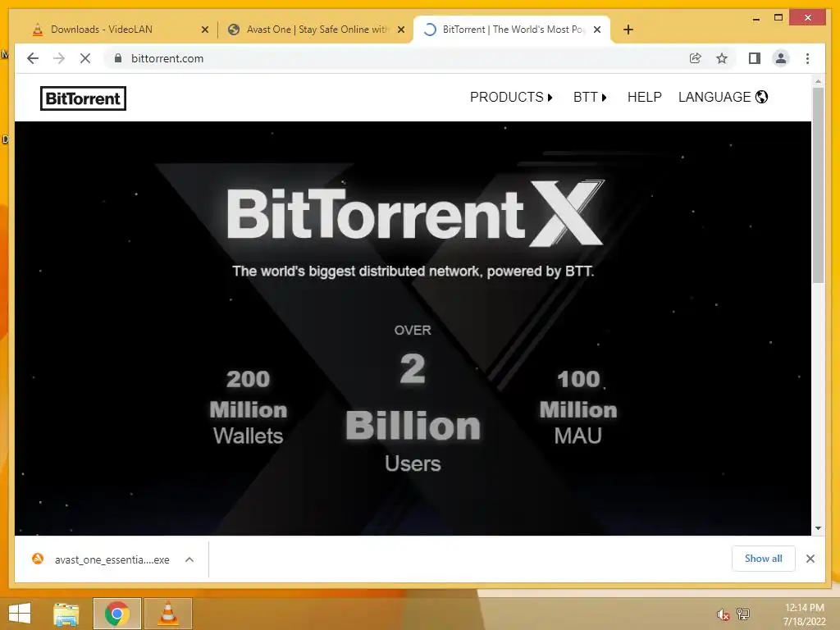The height and width of the screenshot is (630, 840).
Task: Click the share page icon
Action: click(x=695, y=58)
